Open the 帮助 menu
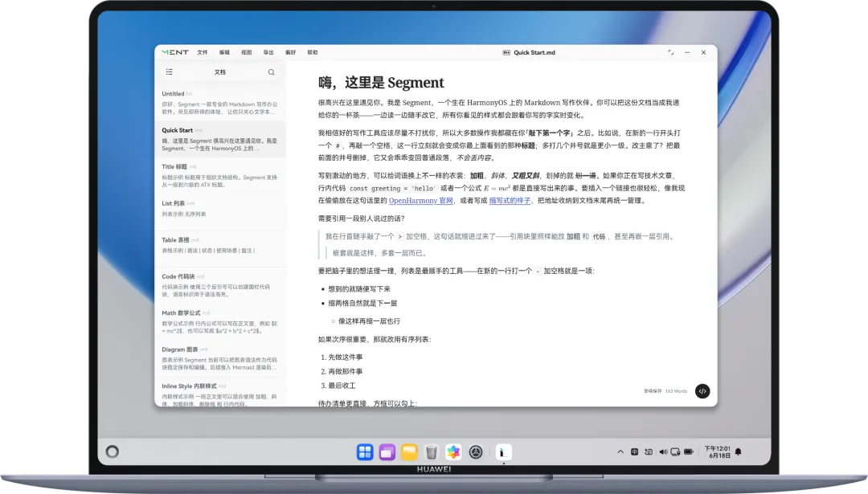The height and width of the screenshot is (494, 868). (x=313, y=52)
